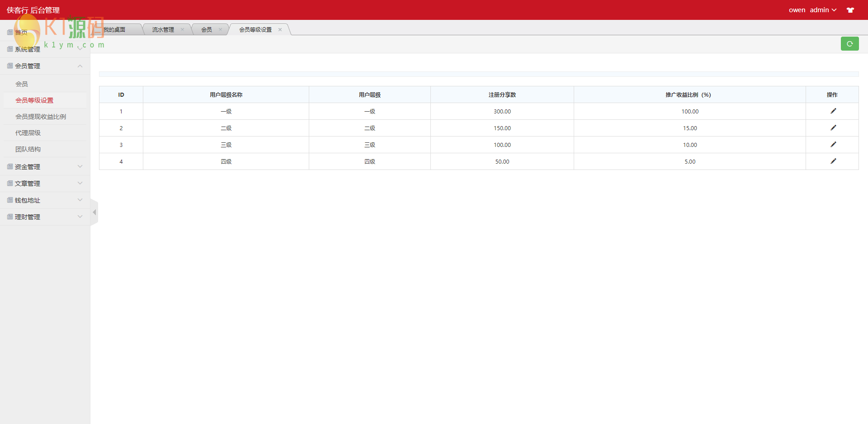Image resolution: width=868 pixels, height=424 pixels.
Task: Expand the 钱包地址 menu chevron
Action: (x=80, y=200)
